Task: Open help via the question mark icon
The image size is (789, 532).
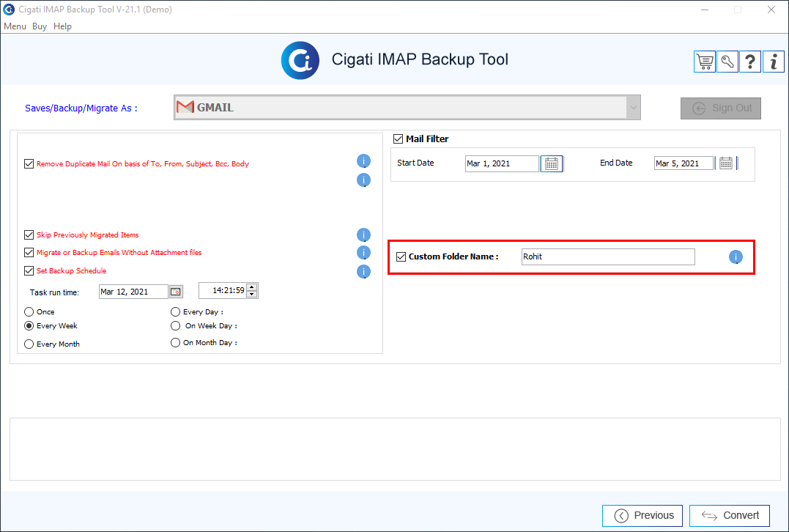Action: 750,62
